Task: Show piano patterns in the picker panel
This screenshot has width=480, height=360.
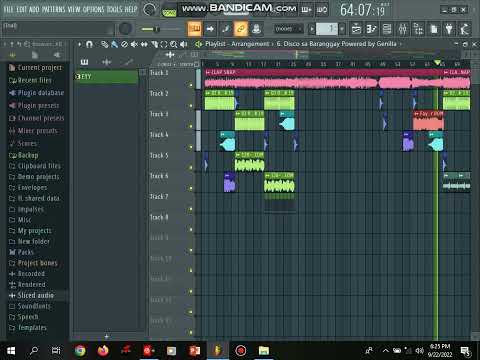Action: point(84,62)
